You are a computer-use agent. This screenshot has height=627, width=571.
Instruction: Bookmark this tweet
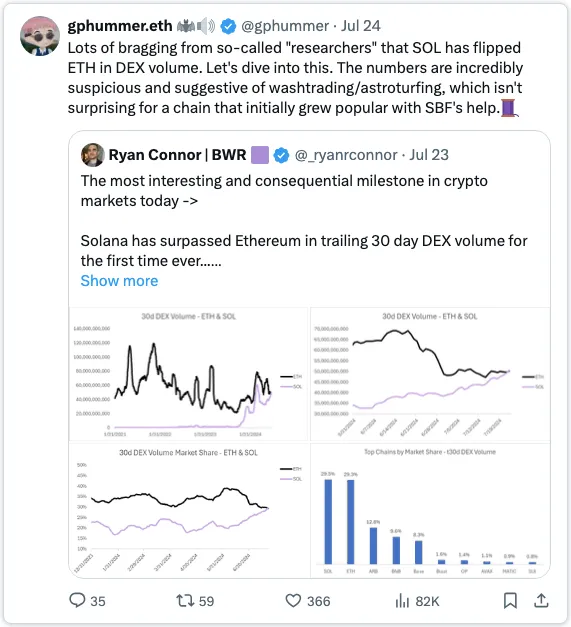tap(510, 601)
